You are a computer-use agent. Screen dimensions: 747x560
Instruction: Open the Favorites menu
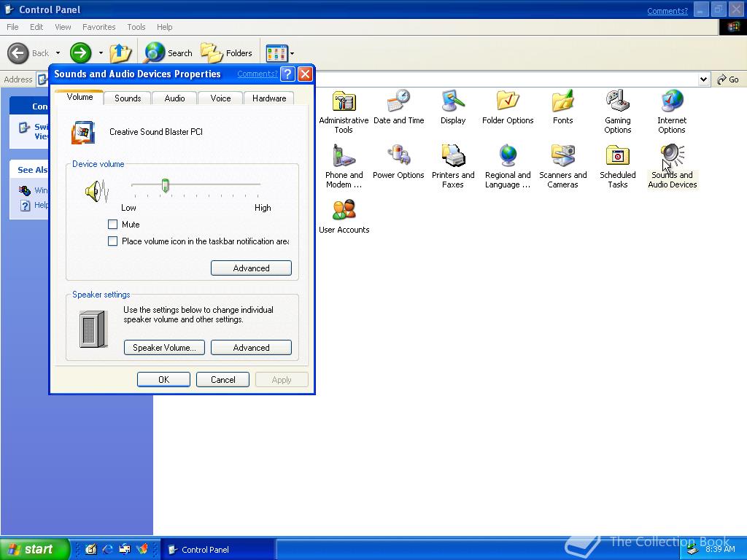(99, 27)
